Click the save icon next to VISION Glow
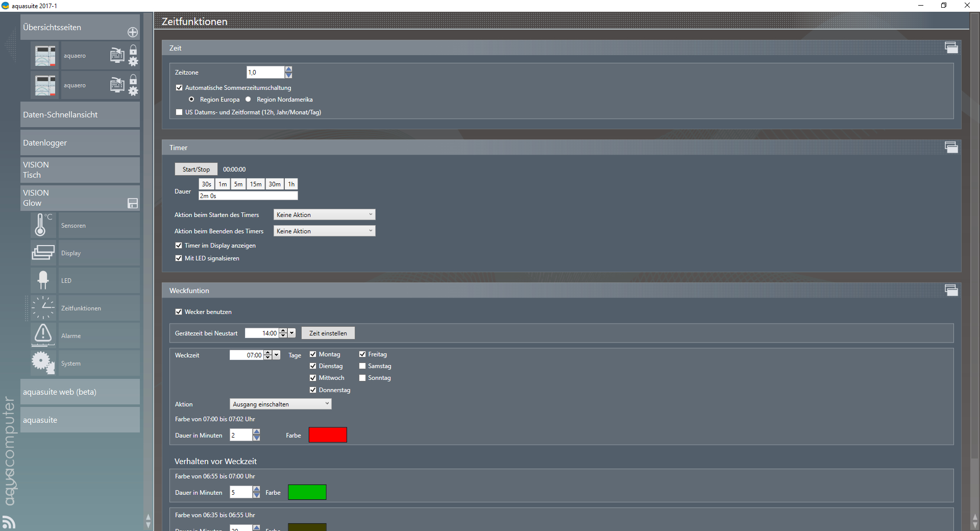Image resolution: width=980 pixels, height=531 pixels. pyautogui.click(x=133, y=203)
